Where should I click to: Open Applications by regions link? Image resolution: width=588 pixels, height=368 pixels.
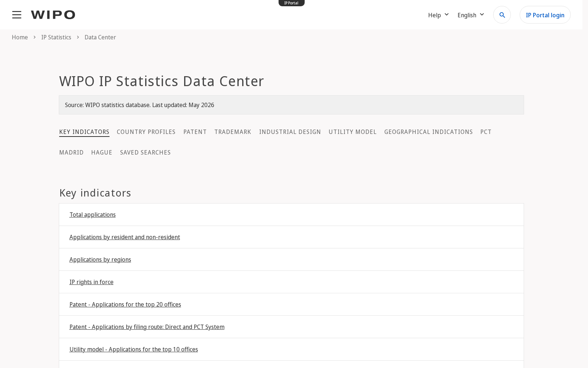[x=100, y=259]
